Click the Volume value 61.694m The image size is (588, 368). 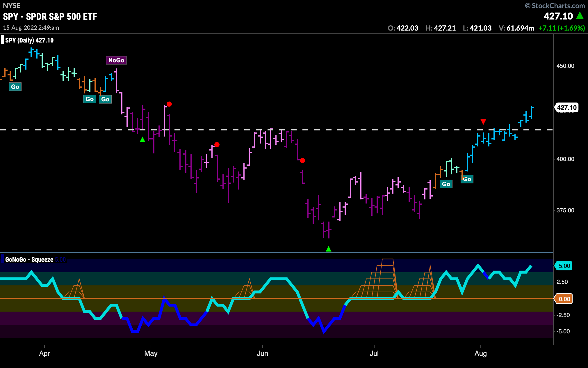(520, 28)
